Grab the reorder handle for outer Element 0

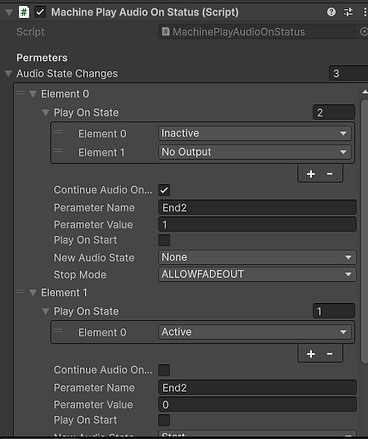pyautogui.click(x=21, y=93)
